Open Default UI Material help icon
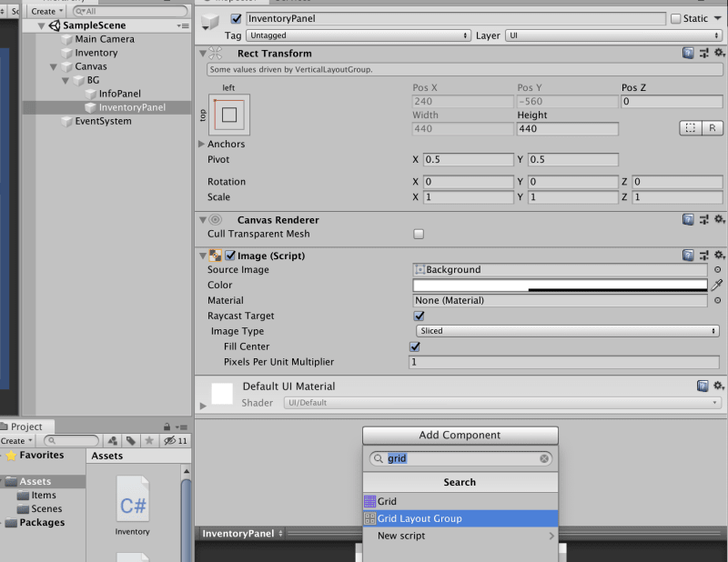The height and width of the screenshot is (562, 728). [x=703, y=386]
